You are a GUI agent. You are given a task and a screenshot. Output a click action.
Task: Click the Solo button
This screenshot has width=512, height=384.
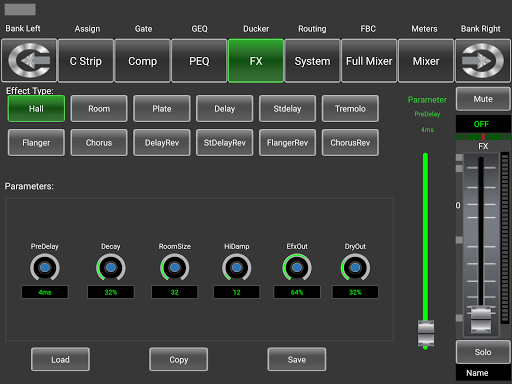(483, 352)
